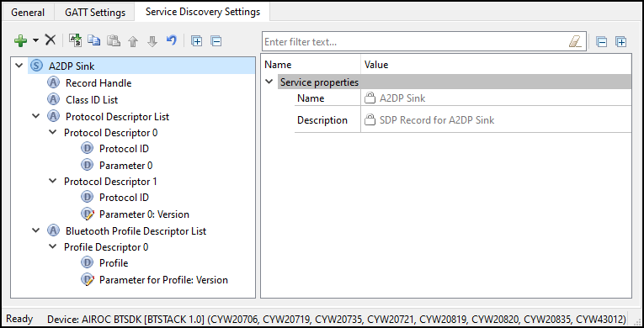Click the A2DP Sink service icon

pyautogui.click(x=36, y=66)
